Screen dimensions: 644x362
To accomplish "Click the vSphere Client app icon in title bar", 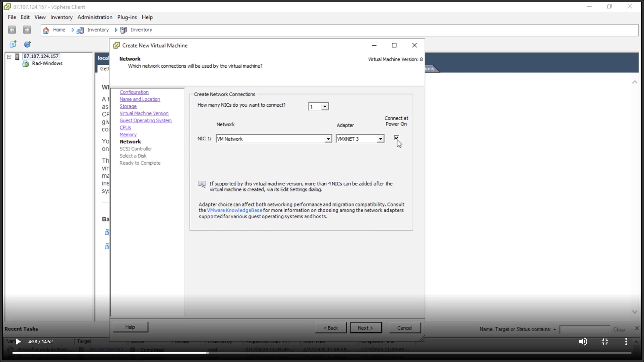I will click(x=7, y=7).
